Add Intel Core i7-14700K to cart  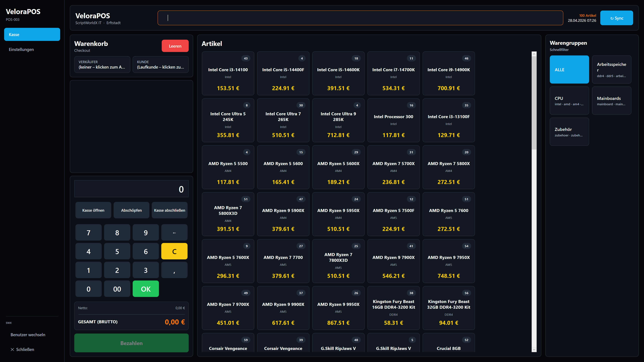click(x=393, y=73)
